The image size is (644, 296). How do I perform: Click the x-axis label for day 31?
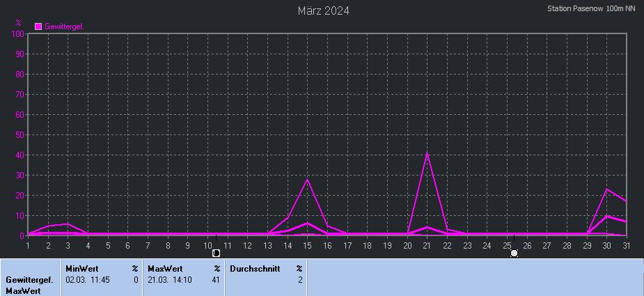click(x=627, y=246)
